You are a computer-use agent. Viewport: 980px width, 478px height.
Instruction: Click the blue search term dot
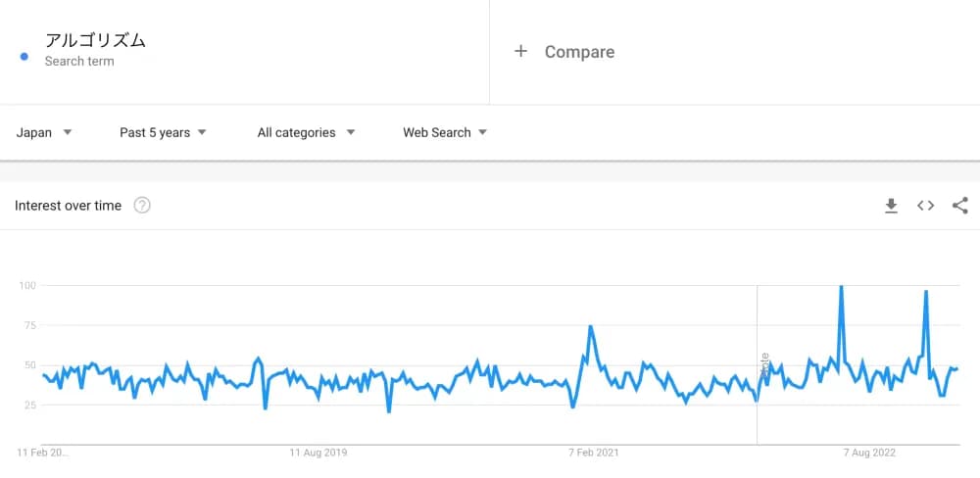tap(24, 56)
